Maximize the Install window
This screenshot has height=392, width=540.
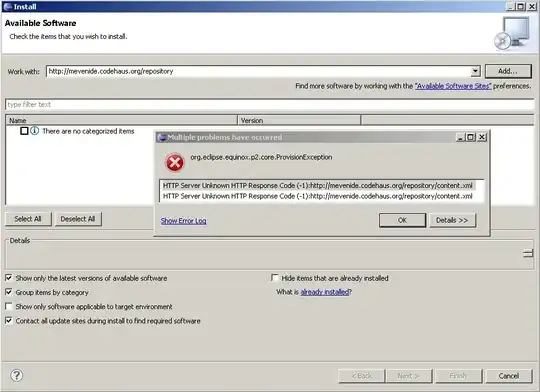(x=521, y=6)
